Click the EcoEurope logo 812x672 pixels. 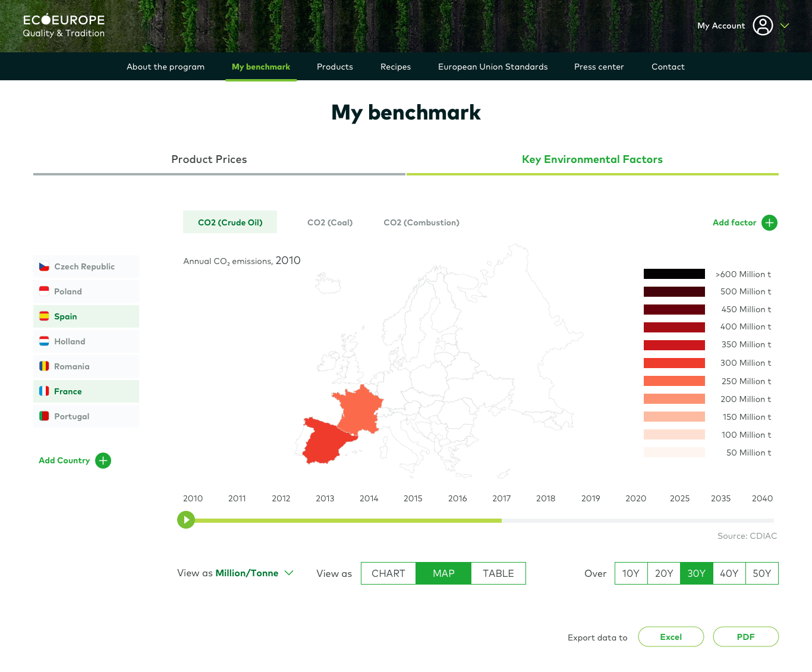click(62, 25)
